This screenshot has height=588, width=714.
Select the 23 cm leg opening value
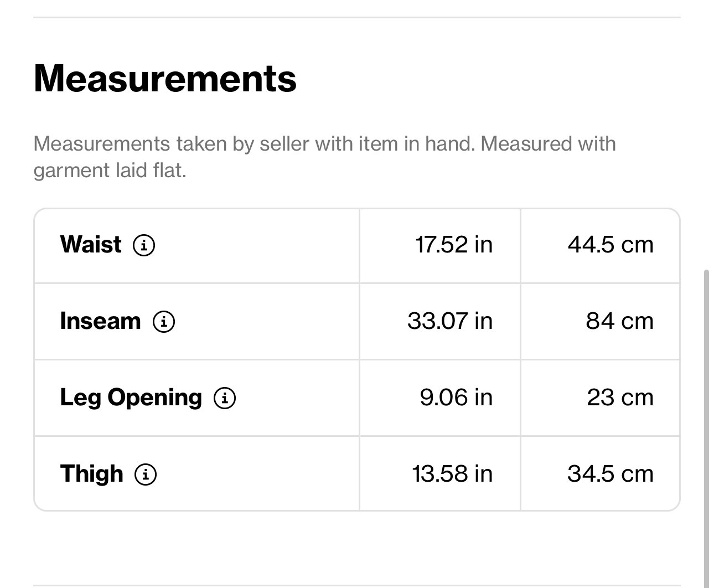pos(620,398)
